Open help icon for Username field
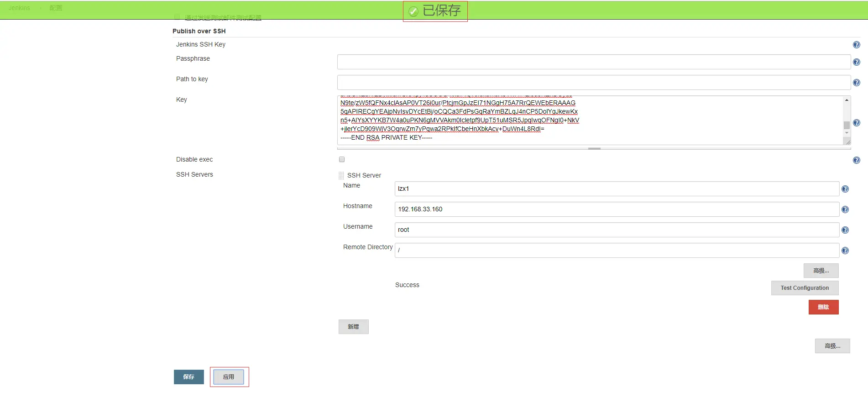The image size is (868, 403). pyautogui.click(x=845, y=230)
